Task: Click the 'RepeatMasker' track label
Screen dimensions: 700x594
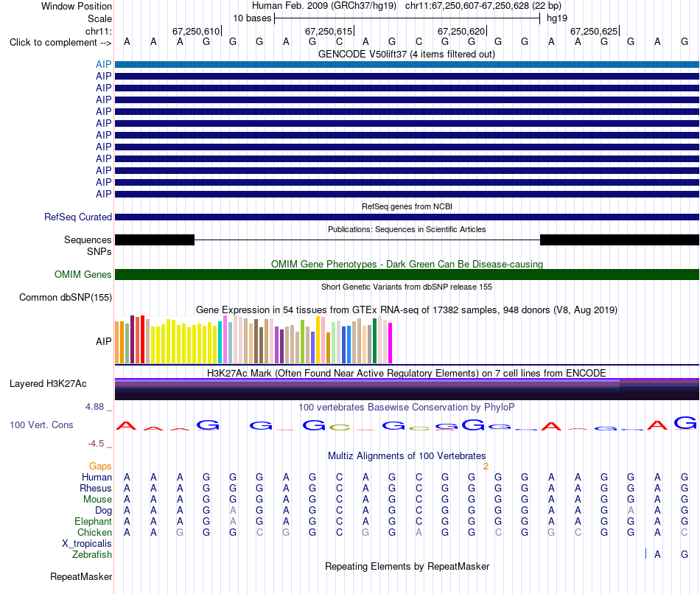Action: tap(81, 576)
